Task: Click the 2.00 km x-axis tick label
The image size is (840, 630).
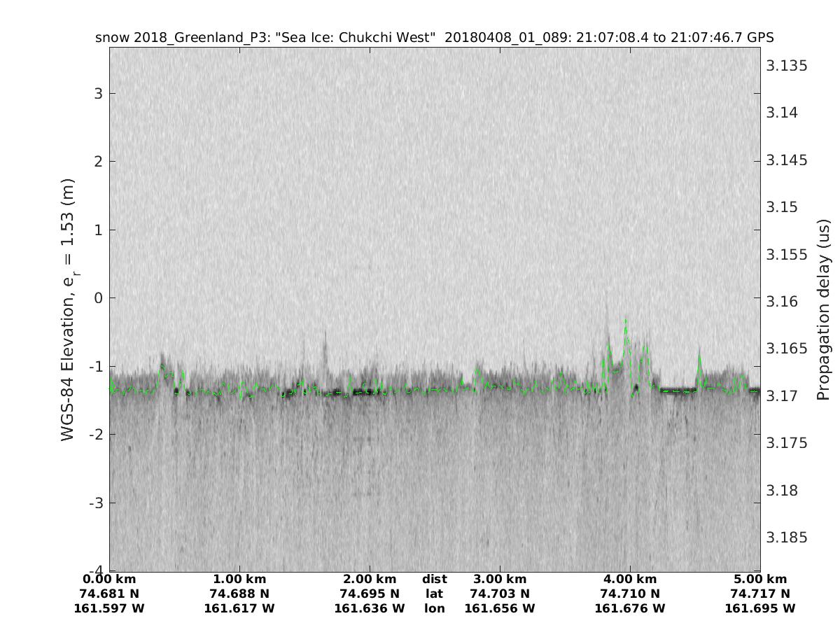Action: click(370, 580)
